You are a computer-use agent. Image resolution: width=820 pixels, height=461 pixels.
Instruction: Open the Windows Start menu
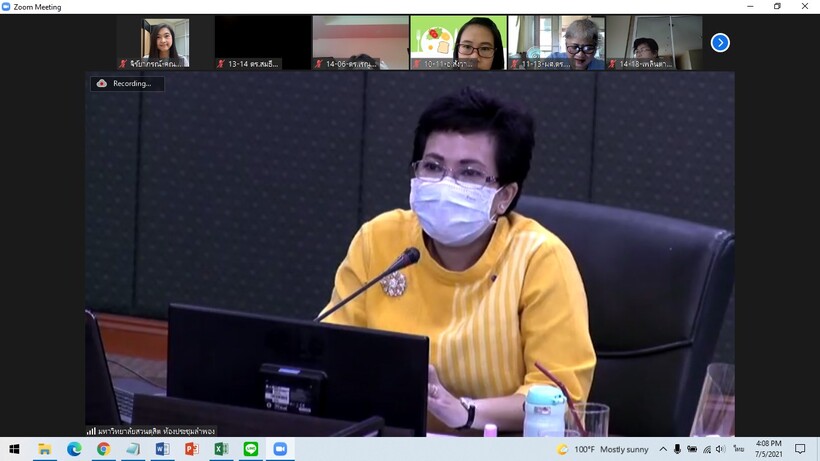(15, 449)
